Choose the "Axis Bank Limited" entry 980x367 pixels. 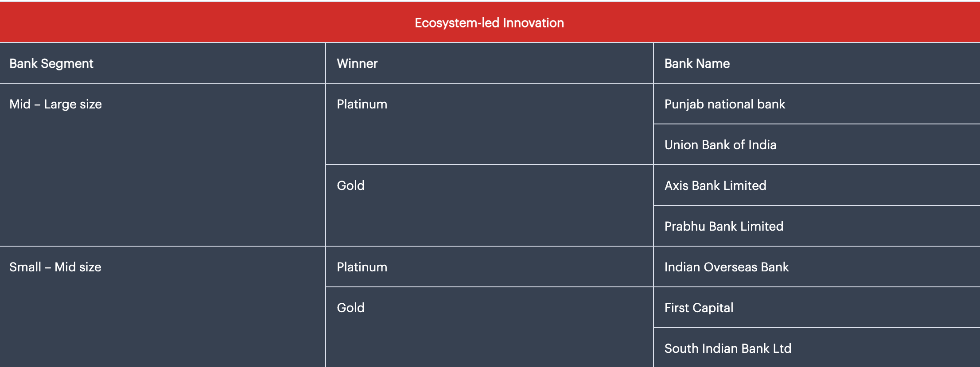click(715, 186)
